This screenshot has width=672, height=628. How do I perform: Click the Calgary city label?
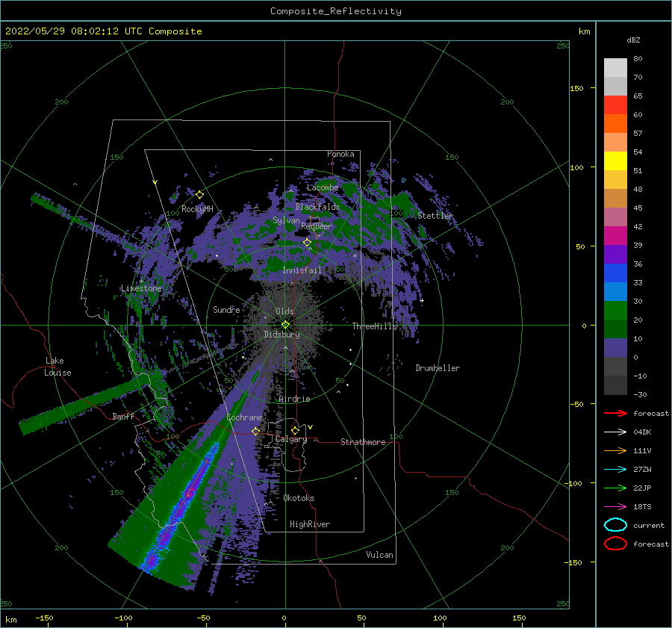click(x=291, y=439)
